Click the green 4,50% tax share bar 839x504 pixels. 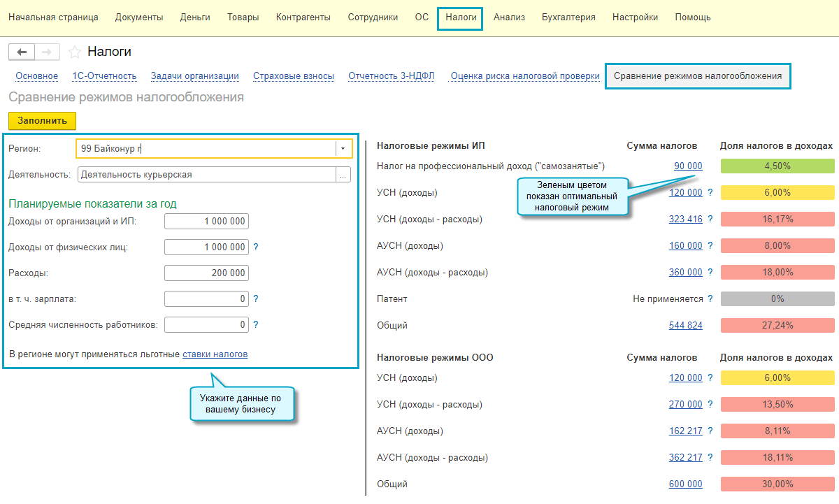coord(777,166)
